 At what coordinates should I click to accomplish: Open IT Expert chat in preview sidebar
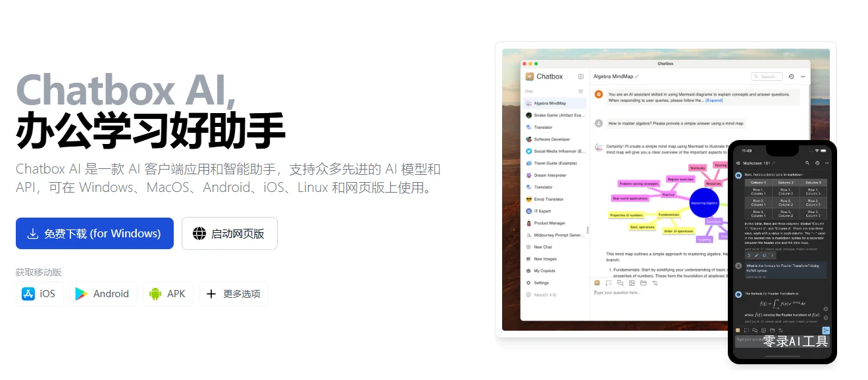tap(555, 211)
